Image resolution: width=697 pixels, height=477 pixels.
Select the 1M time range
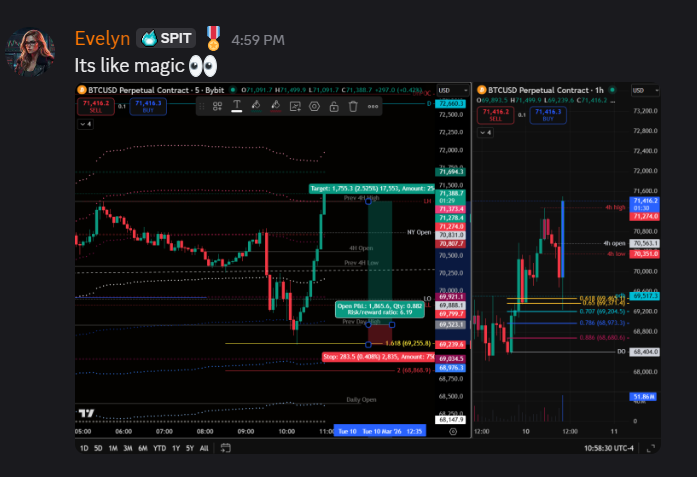click(x=113, y=448)
